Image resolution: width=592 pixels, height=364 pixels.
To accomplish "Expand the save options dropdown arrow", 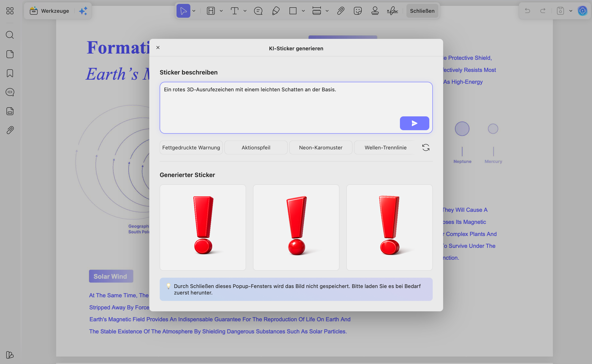I will coord(571,11).
